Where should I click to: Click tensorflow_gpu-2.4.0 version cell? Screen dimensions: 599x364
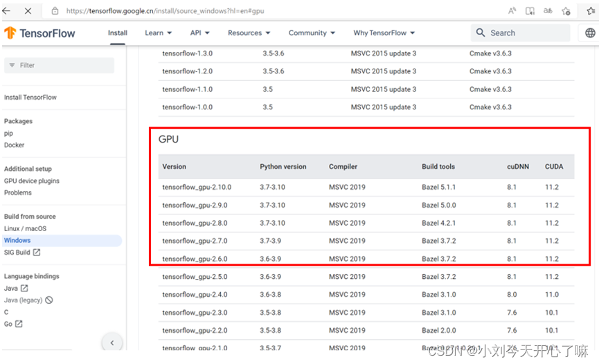[x=195, y=295]
